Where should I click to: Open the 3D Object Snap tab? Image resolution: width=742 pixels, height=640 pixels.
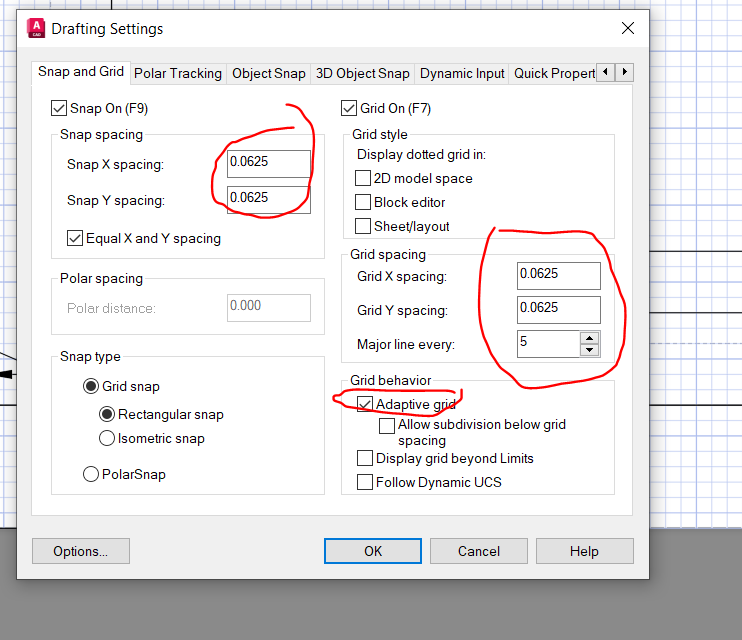click(x=362, y=73)
